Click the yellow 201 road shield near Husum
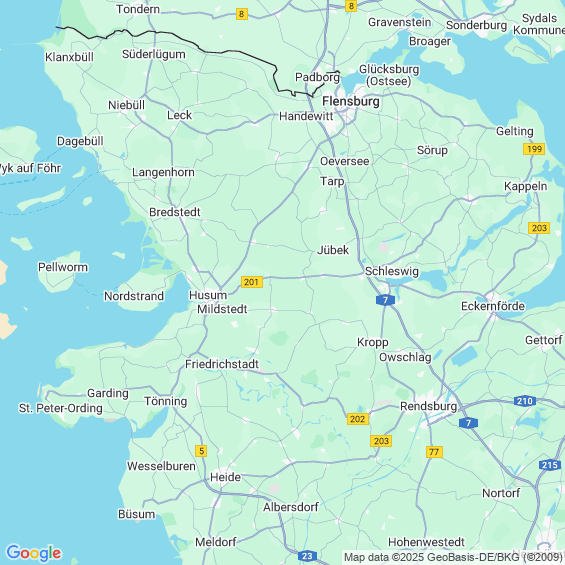The width and height of the screenshot is (565, 565). pyautogui.click(x=252, y=282)
